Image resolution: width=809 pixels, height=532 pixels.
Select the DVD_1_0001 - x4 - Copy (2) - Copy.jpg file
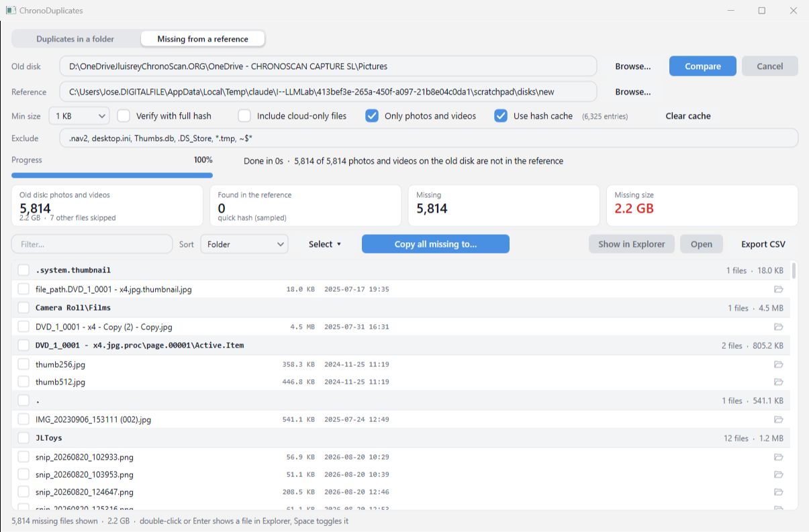coord(104,327)
